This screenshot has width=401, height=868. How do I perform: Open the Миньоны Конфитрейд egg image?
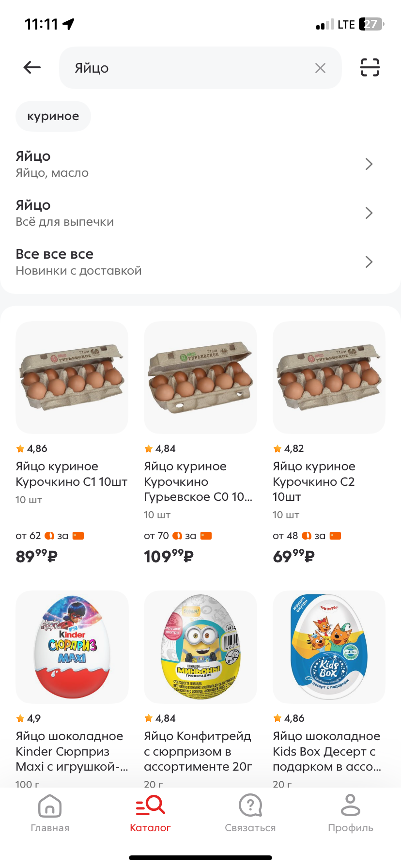coord(200,647)
